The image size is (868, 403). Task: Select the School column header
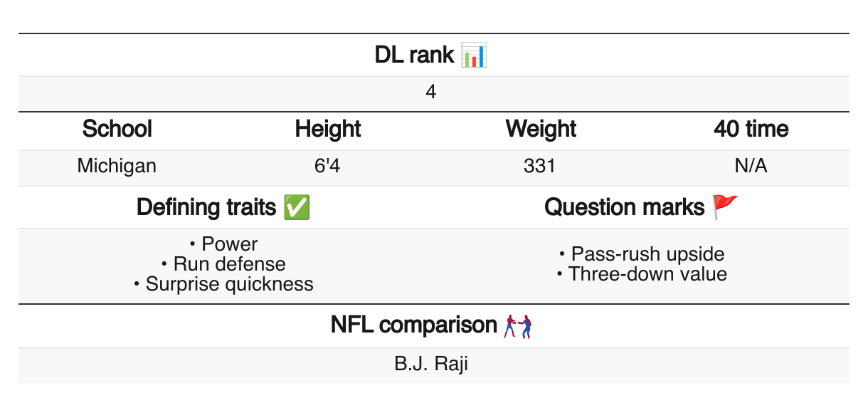point(117,130)
